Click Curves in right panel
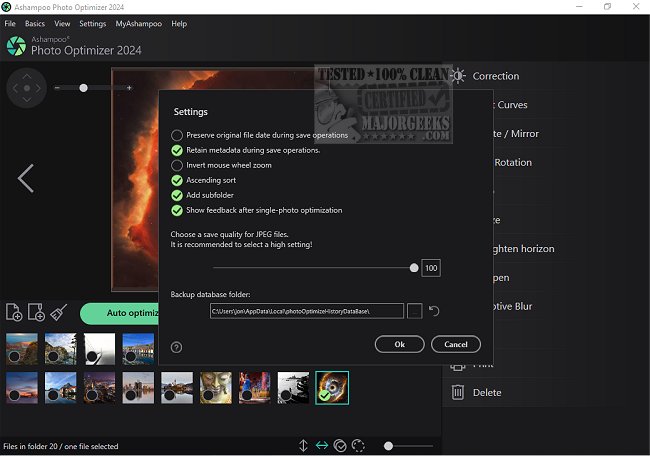The height and width of the screenshot is (456, 650). 512,105
